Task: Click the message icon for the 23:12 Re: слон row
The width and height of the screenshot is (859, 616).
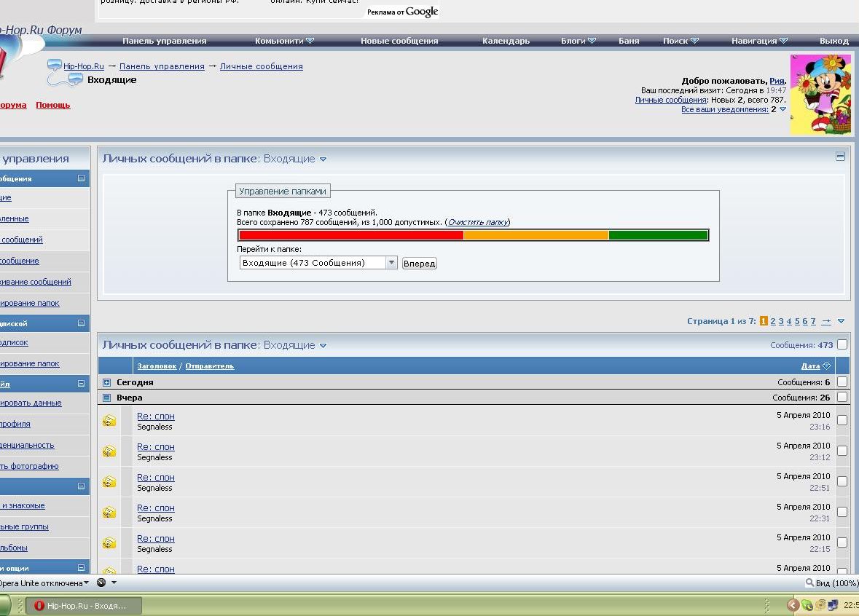Action: pos(109,451)
